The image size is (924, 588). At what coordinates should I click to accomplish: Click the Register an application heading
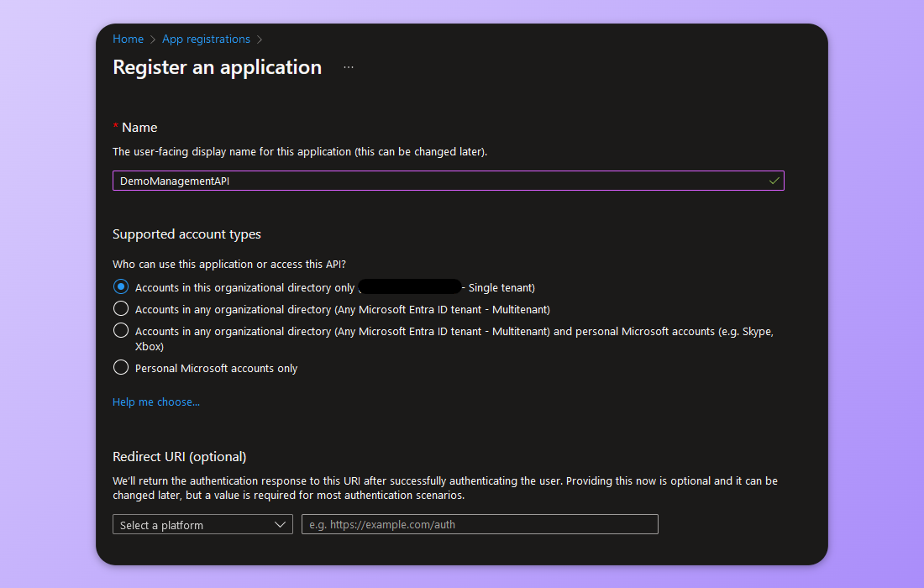coord(217,67)
